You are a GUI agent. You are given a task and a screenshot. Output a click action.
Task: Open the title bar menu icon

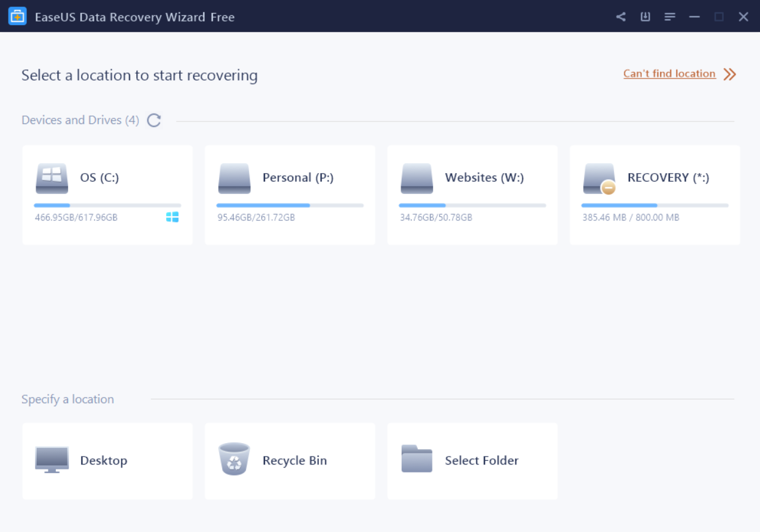(x=670, y=17)
